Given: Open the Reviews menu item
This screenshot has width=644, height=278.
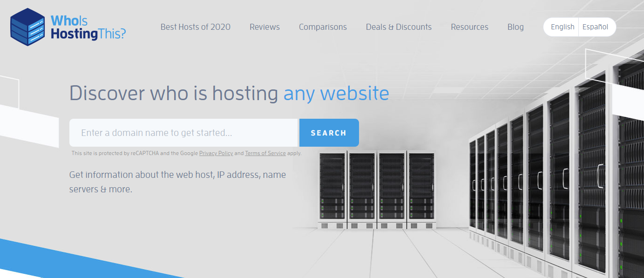Looking at the screenshot, I should click(x=264, y=27).
